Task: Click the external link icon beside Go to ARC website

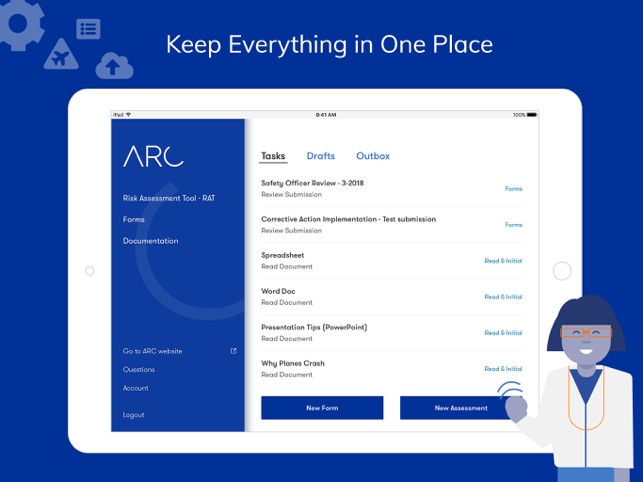Action: pyautogui.click(x=233, y=351)
